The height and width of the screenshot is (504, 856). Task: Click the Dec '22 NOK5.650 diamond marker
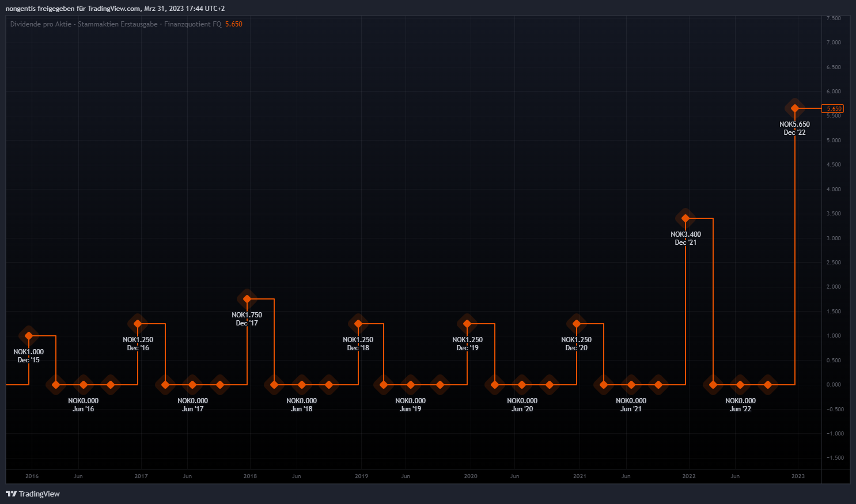[x=795, y=108]
